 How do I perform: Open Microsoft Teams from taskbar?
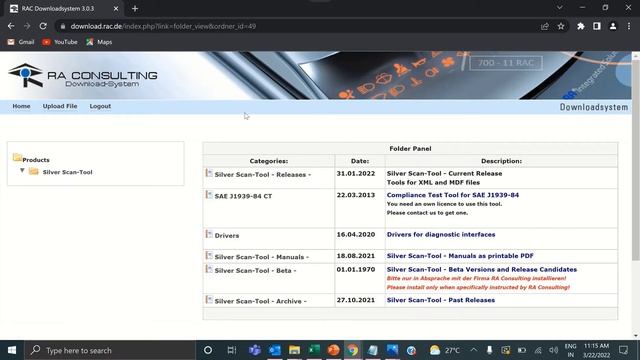255,350
